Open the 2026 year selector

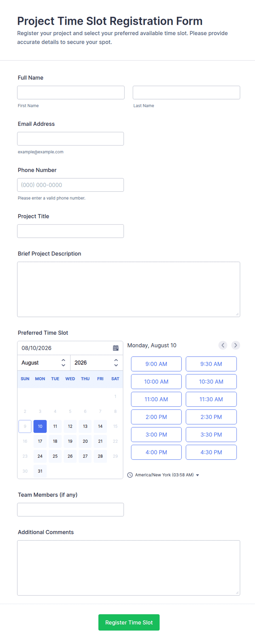tap(97, 363)
